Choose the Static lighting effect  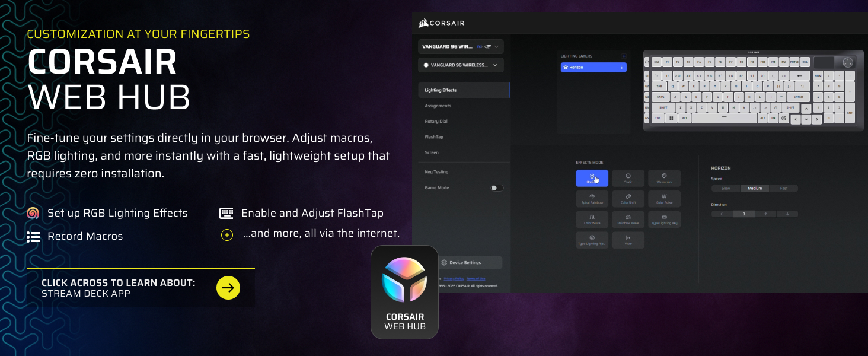pos(628,178)
